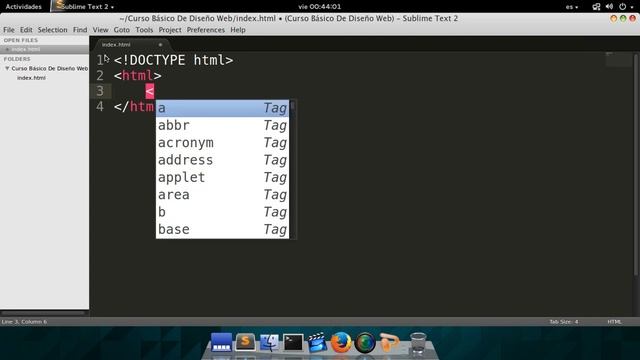Open the Terminal icon in the dock
Screen dimensions: 640x360
[293, 342]
